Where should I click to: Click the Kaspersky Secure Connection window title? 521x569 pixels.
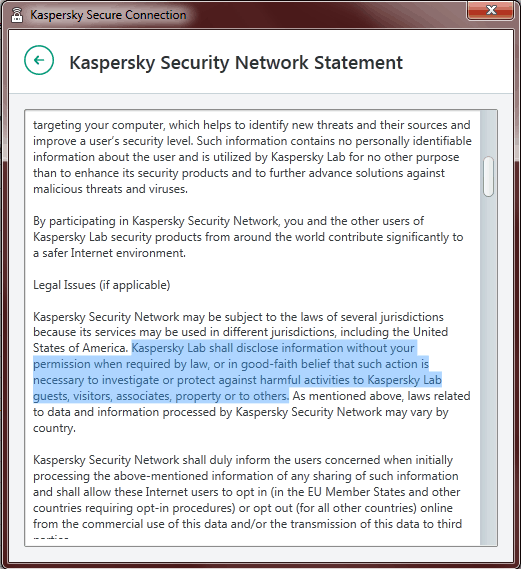108,15
